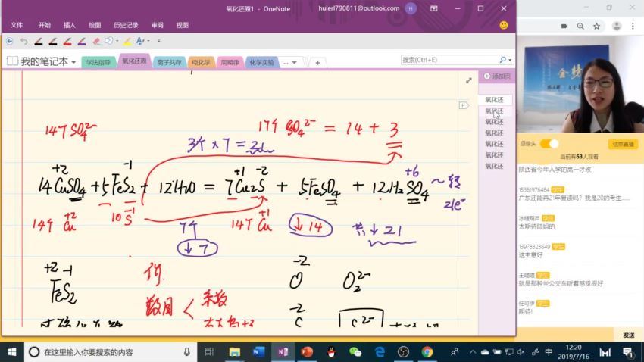Select the ink-to-text pen icon
Image resolution: width=644 pixels, height=362 pixels.
pos(140,41)
